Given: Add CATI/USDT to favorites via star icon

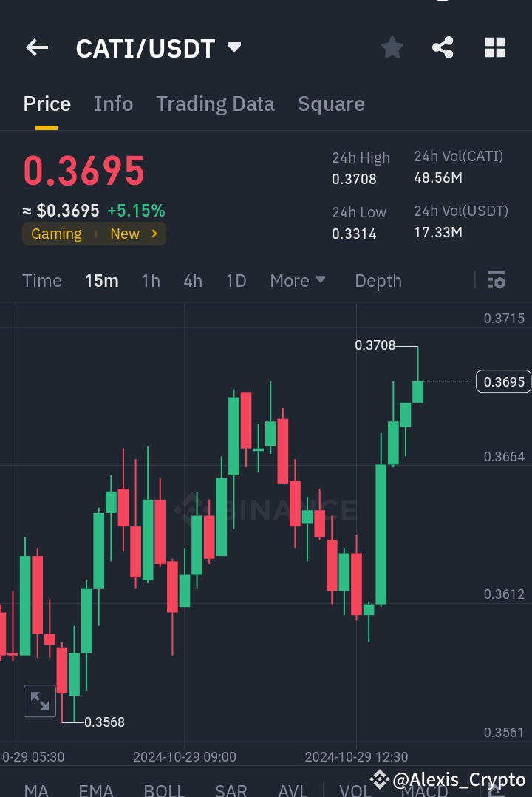Looking at the screenshot, I should [392, 47].
